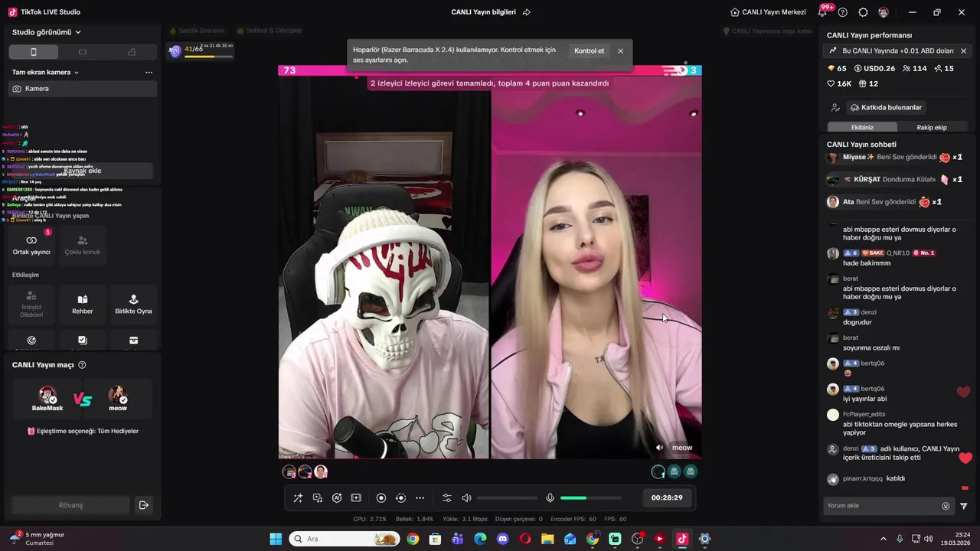Open chat filter icon

click(964, 506)
